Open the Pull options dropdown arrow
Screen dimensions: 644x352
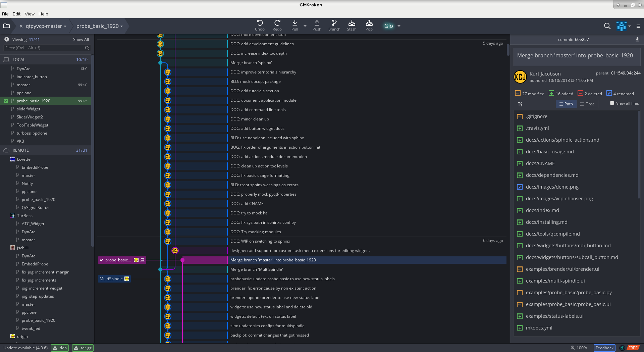point(305,26)
